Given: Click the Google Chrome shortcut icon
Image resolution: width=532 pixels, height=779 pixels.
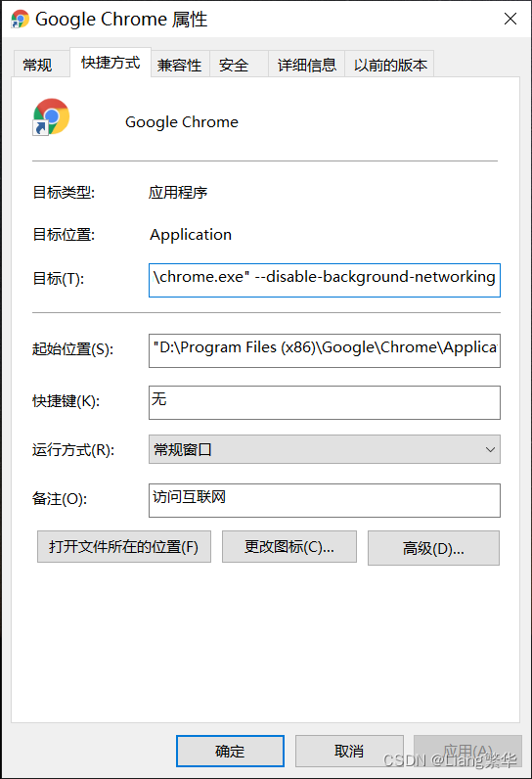Looking at the screenshot, I should click(51, 117).
